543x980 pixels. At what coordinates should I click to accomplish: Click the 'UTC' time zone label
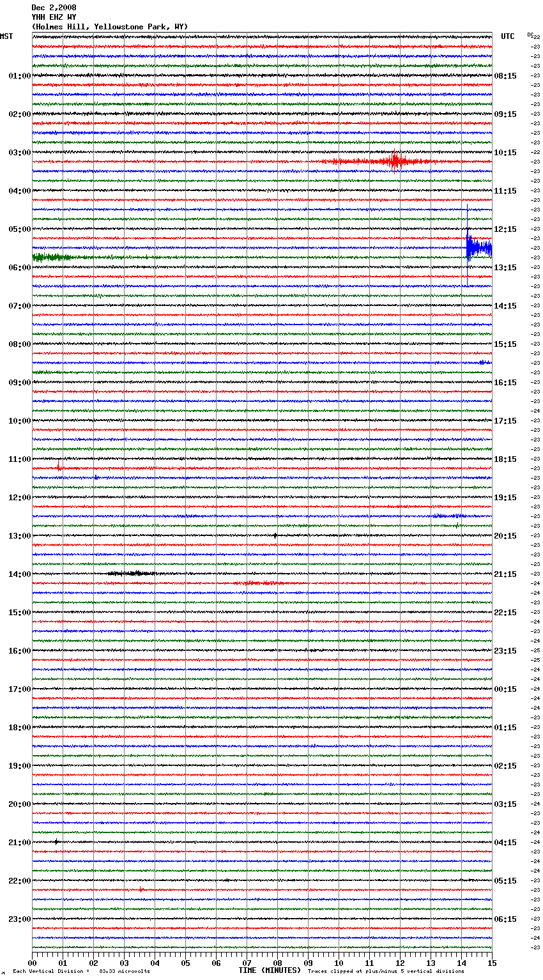point(508,36)
